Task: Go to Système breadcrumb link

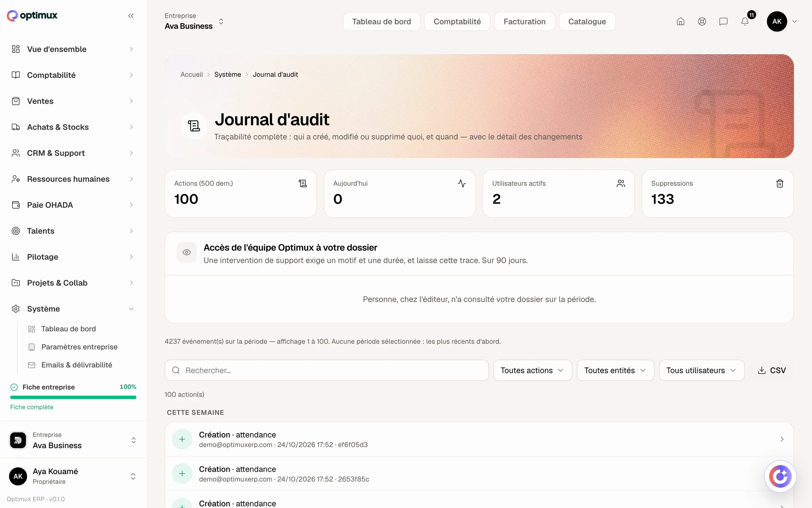Action: click(x=228, y=75)
